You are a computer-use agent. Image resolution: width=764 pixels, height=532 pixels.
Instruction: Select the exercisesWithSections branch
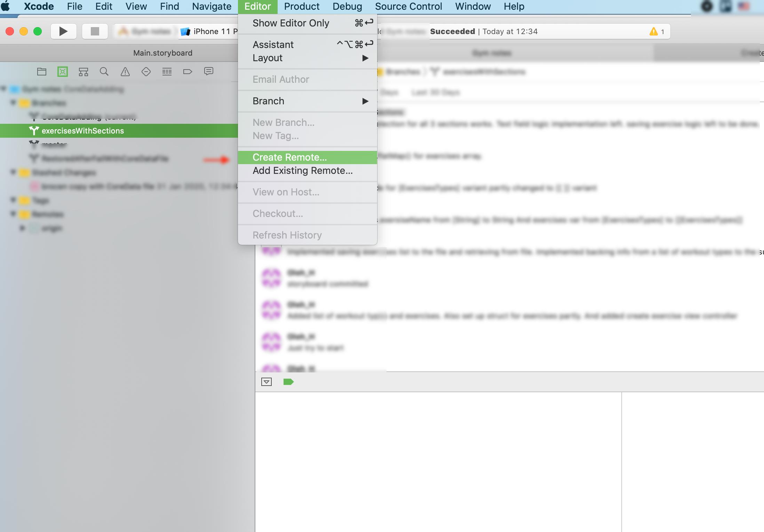(x=83, y=131)
